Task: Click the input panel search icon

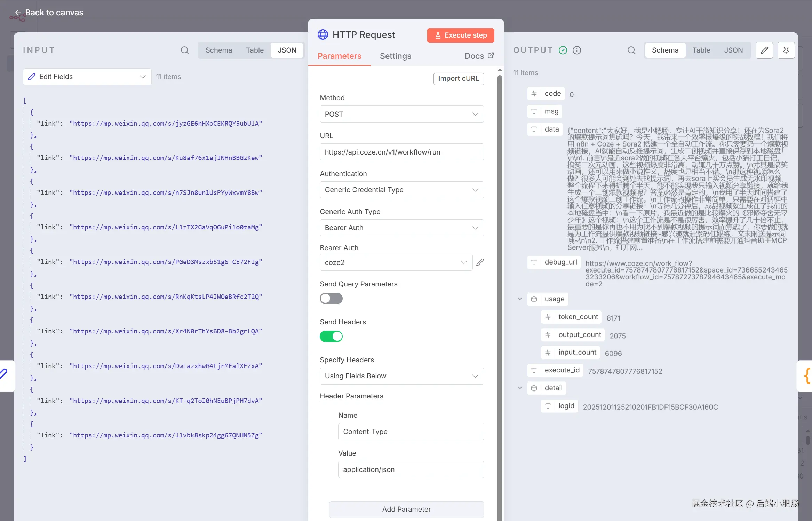Action: [185, 50]
